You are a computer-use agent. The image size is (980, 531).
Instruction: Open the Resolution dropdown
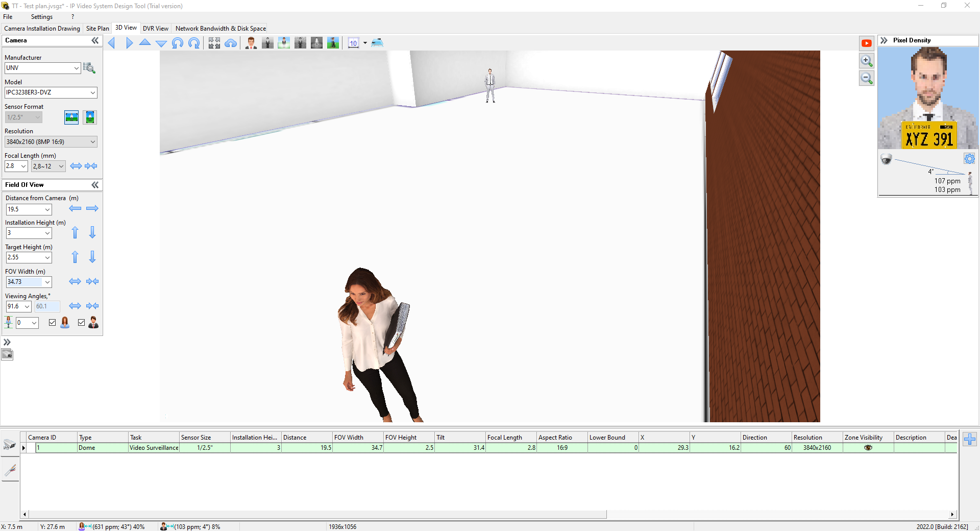point(51,142)
